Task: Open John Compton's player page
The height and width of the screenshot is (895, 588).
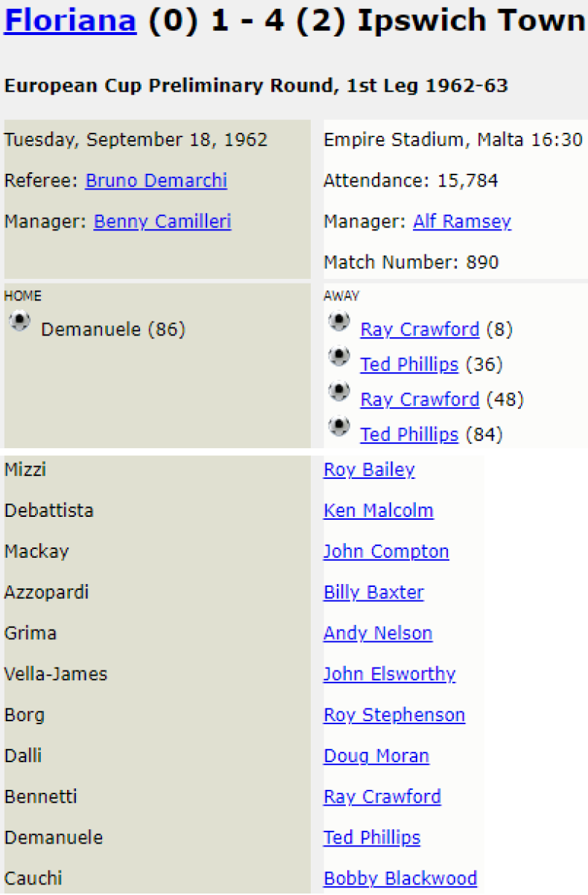Action: (x=386, y=552)
